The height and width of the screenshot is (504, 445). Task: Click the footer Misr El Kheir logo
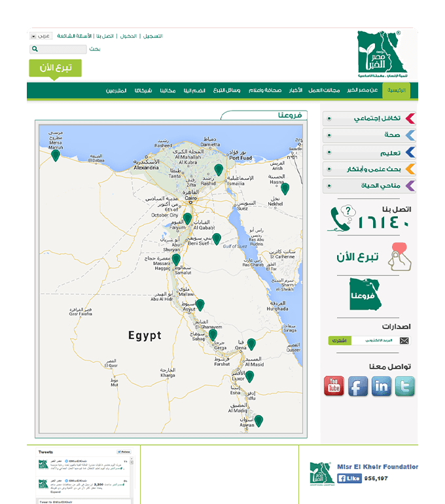(x=321, y=474)
